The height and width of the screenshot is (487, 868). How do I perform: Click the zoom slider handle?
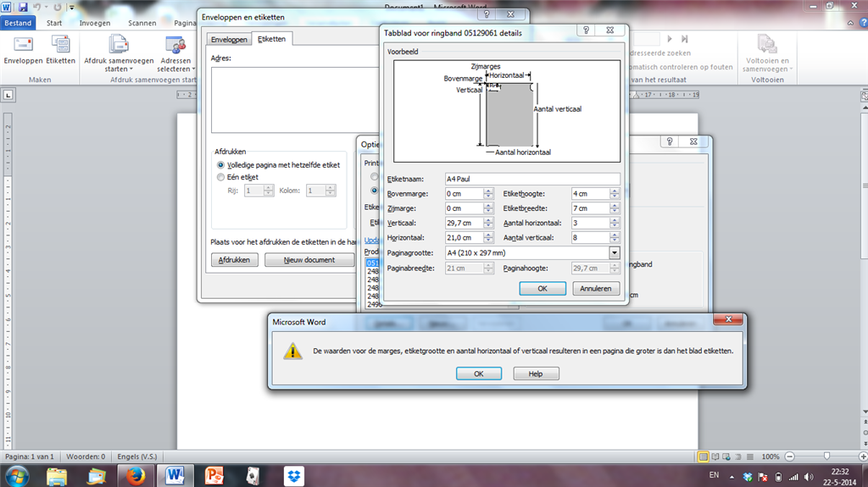coord(826,456)
